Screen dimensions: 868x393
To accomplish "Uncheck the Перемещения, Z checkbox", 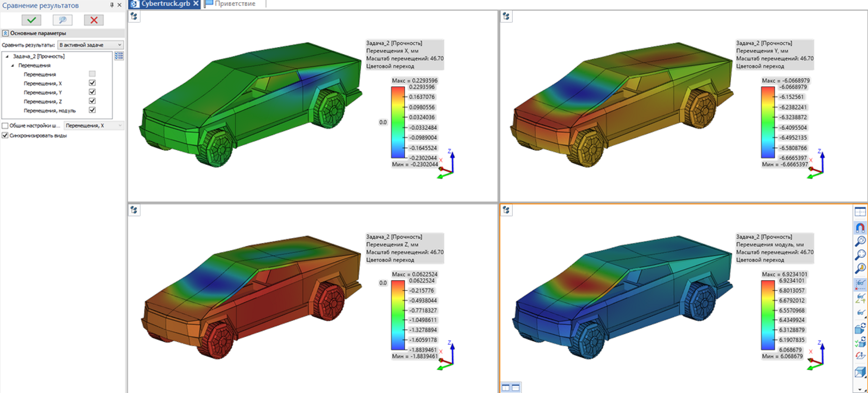I will tap(92, 101).
